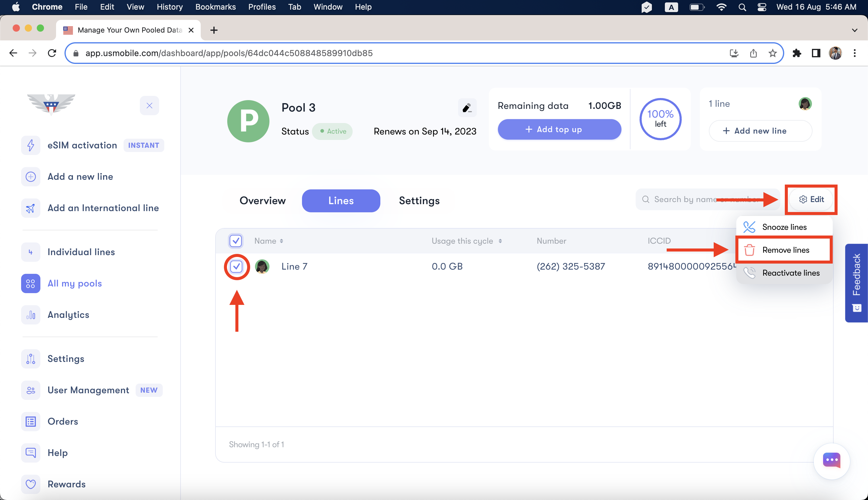Switch to the Overview tab
This screenshot has height=500, width=868.
coord(262,201)
